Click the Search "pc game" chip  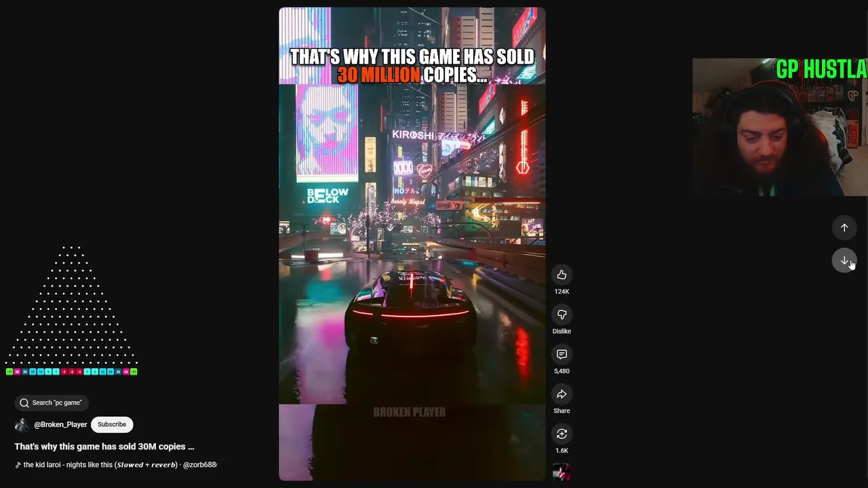tap(52, 403)
